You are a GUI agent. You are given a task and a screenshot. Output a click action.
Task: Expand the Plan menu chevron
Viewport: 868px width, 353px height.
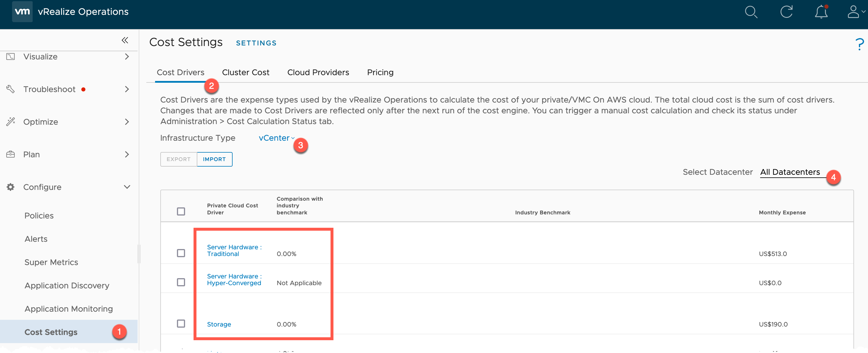tap(127, 154)
